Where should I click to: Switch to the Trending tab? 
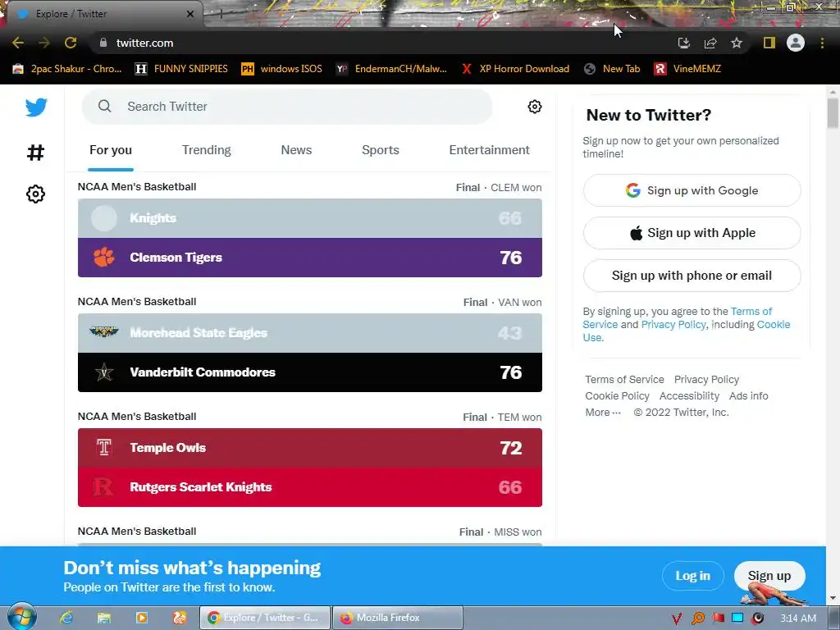(206, 150)
